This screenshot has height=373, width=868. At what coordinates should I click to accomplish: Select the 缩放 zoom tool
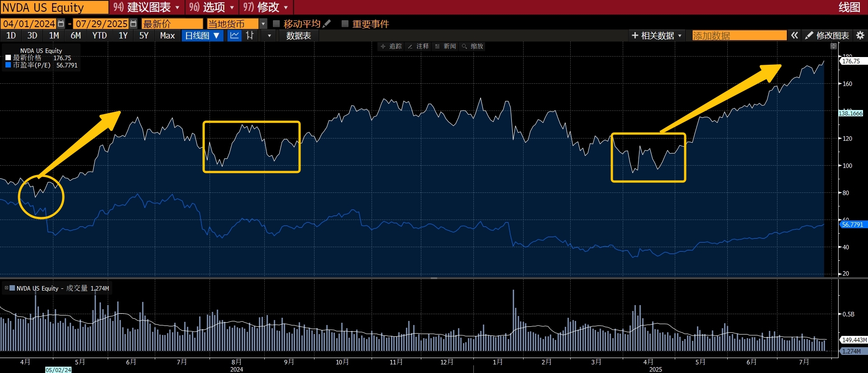(472, 46)
